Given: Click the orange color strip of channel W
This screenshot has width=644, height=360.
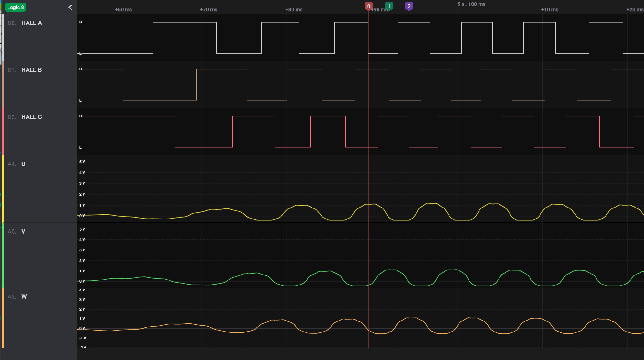Looking at the screenshot, I should pyautogui.click(x=3, y=318).
